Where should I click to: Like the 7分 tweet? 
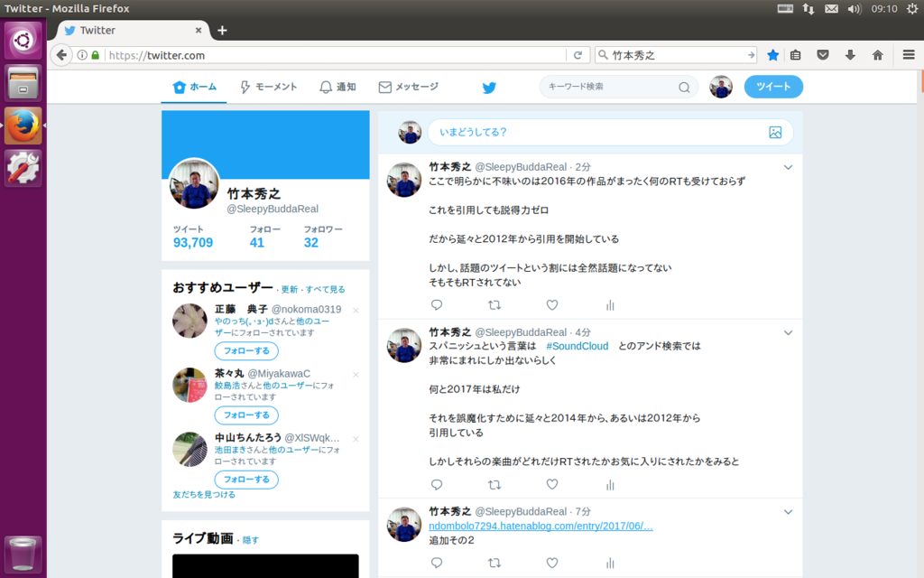click(551, 563)
